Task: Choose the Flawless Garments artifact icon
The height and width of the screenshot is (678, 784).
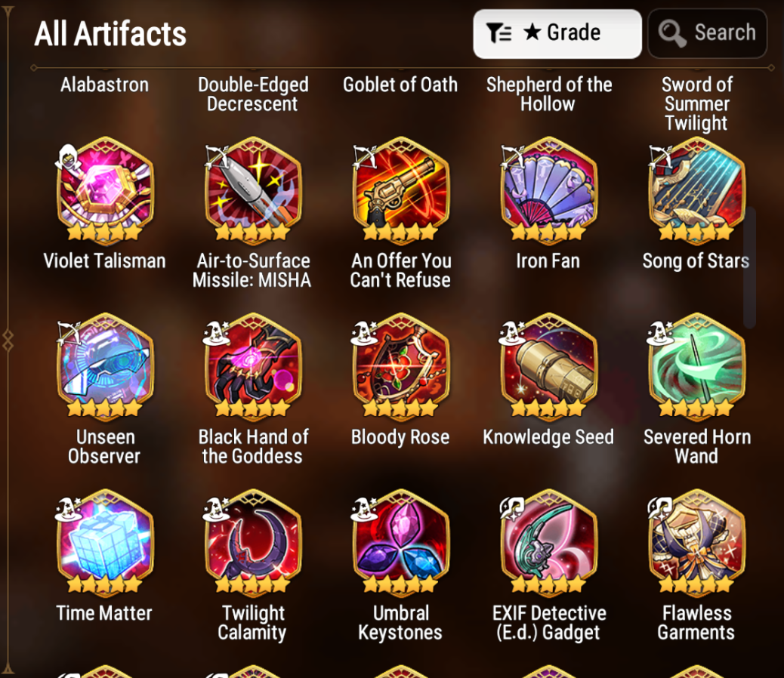Action: (x=696, y=543)
